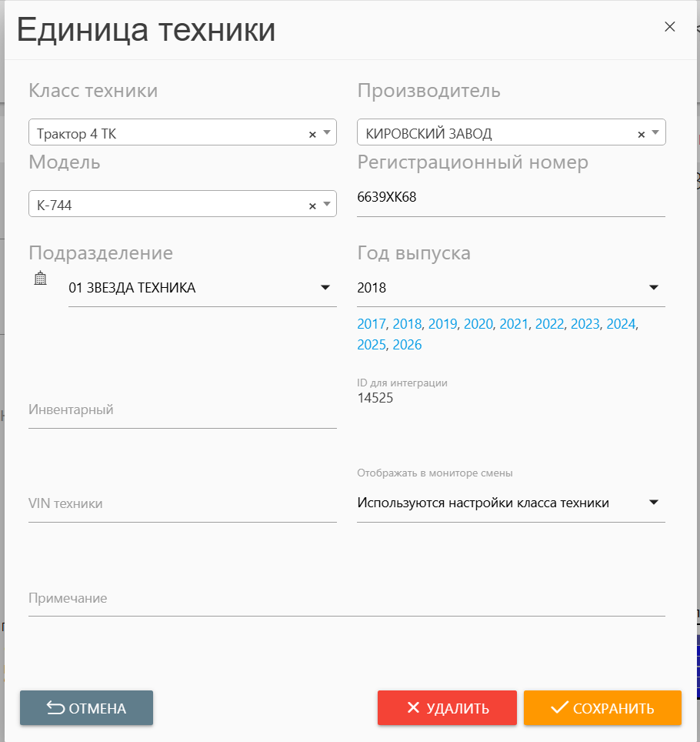This screenshot has width=700, height=742.
Task: Clear the Производитель selection
Action: click(641, 134)
